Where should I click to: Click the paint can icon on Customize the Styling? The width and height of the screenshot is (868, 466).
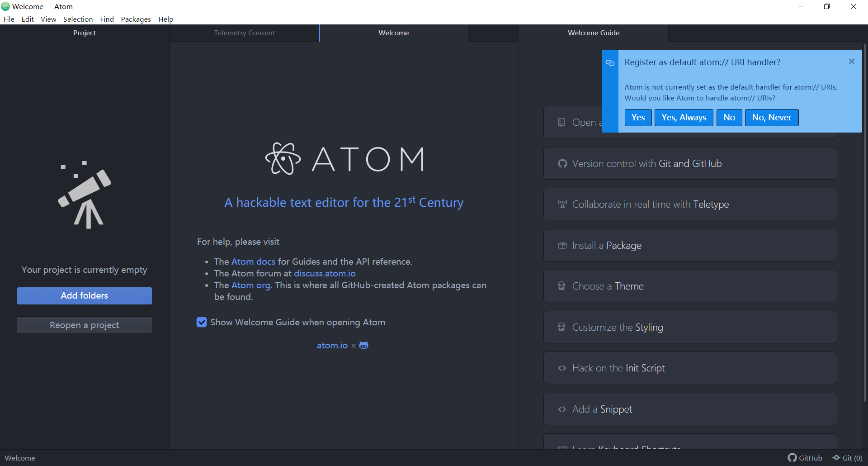coord(561,327)
